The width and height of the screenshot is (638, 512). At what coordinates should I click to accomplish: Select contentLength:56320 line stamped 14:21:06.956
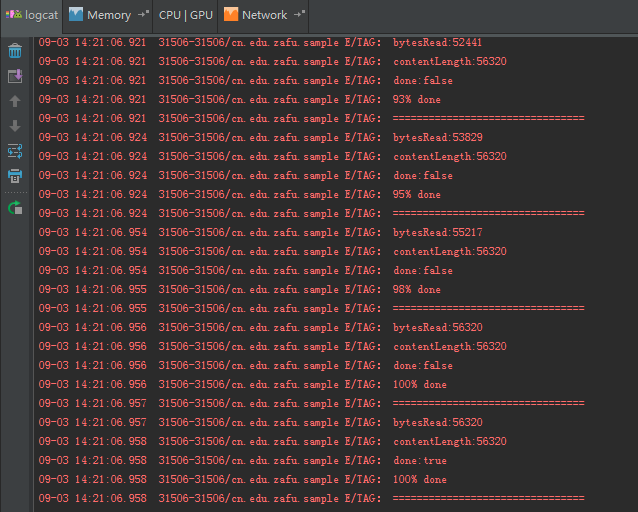coord(273,346)
